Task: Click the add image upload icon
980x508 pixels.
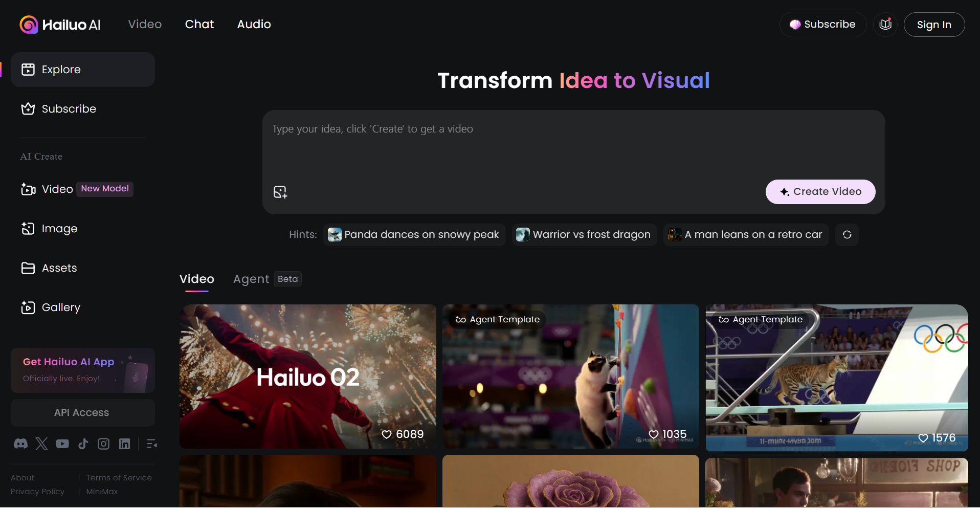Action: point(280,192)
